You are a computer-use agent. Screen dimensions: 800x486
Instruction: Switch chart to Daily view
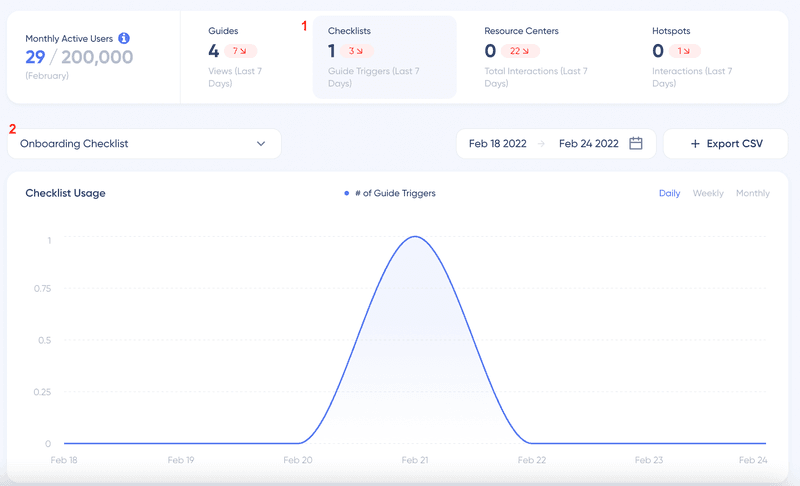pyautogui.click(x=669, y=193)
